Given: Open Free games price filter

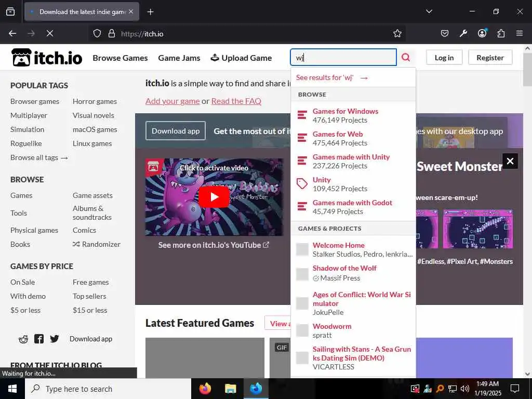Looking at the screenshot, I should click(90, 282).
